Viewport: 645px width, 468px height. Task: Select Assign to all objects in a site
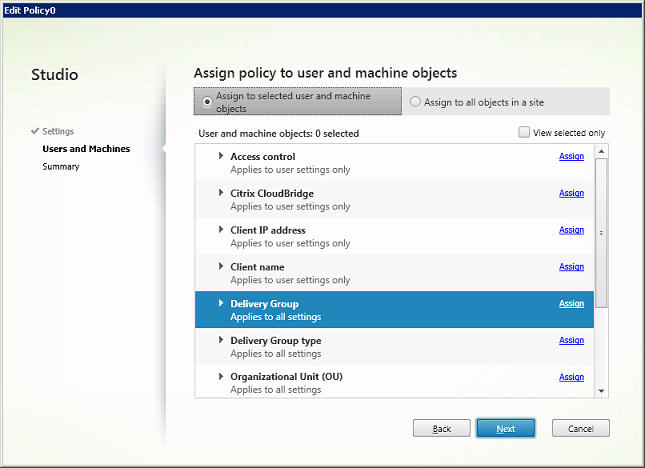coord(416,102)
